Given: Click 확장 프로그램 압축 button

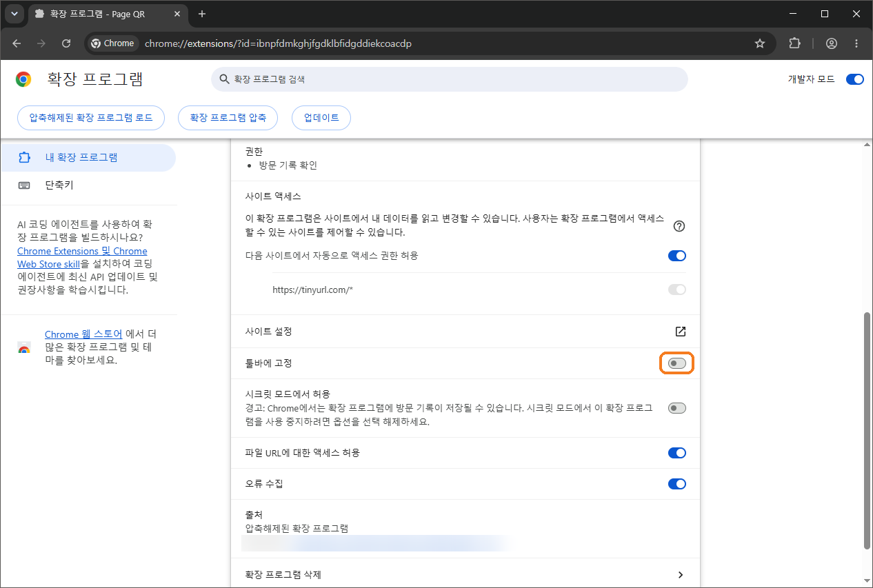Looking at the screenshot, I should point(228,118).
